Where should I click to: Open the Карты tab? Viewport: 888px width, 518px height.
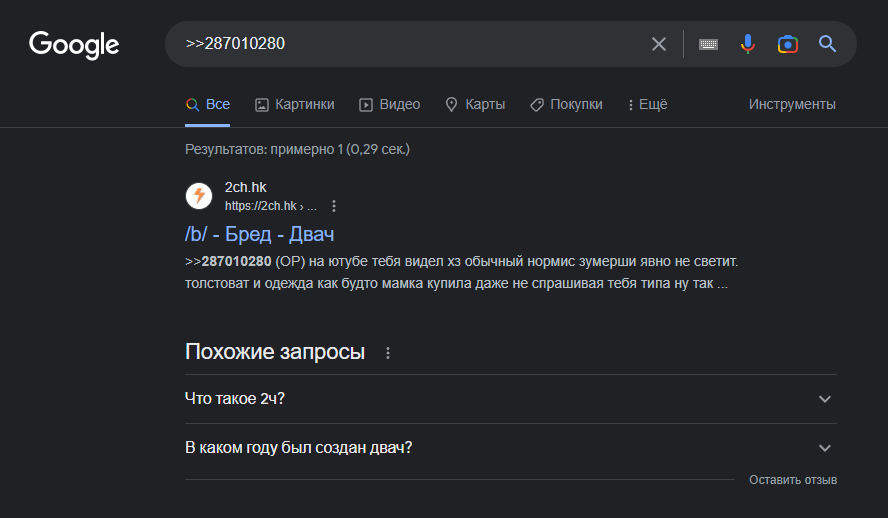[475, 104]
